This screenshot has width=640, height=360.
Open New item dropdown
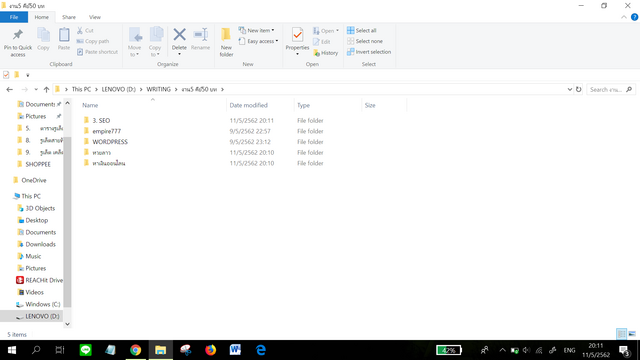256,31
